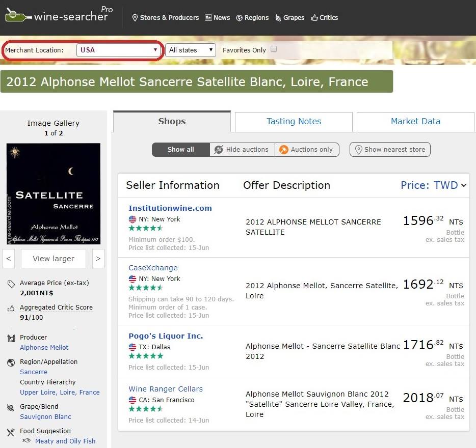Click the crossed-out gavel icon in Hide auctions
Viewport: 476px width, 448px height.
[x=219, y=150]
